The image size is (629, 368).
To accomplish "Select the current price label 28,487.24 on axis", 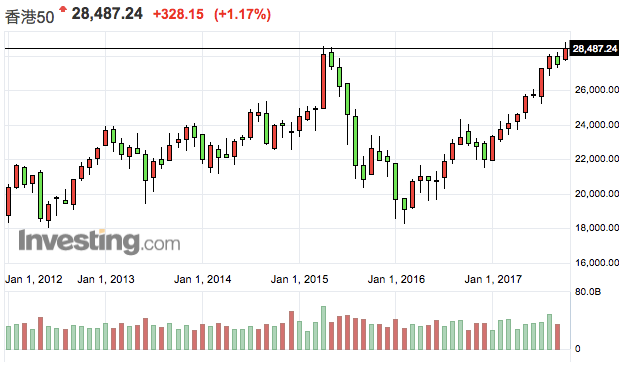I will click(x=595, y=49).
